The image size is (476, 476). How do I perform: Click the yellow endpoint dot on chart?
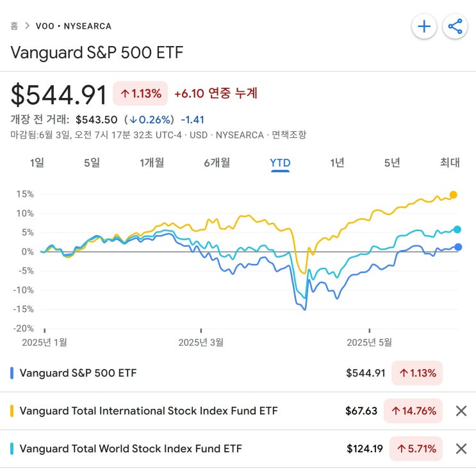(x=454, y=195)
